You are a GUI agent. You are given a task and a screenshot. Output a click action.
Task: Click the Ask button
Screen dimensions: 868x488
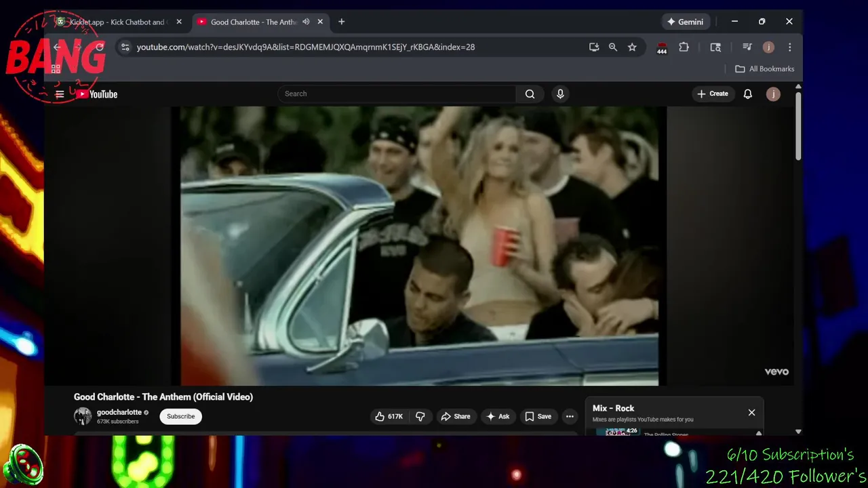498,416
